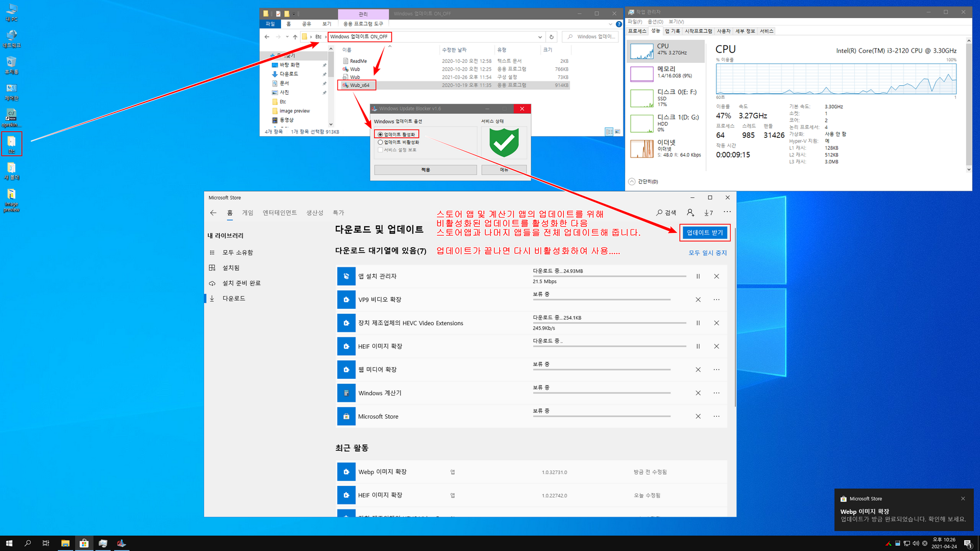Screen dimensions: 980x551
Task: Click Task Manager vertical scrollbar down arrow
Action: point(969,169)
